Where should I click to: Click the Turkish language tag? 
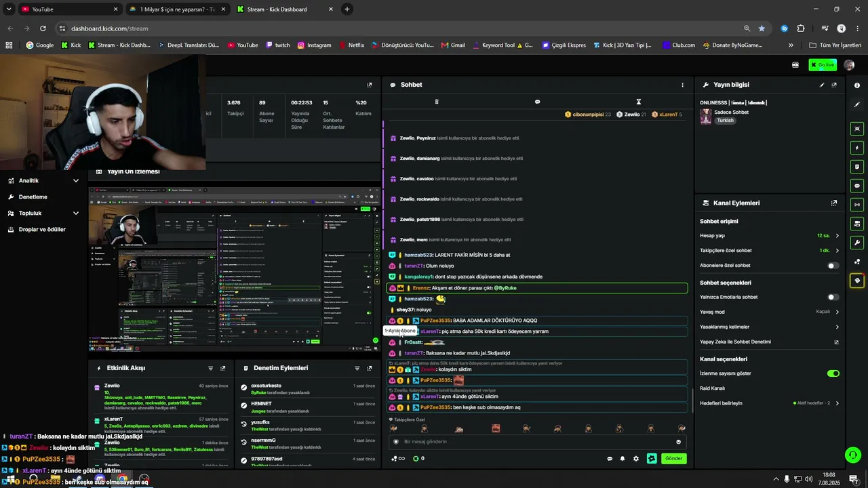click(726, 121)
